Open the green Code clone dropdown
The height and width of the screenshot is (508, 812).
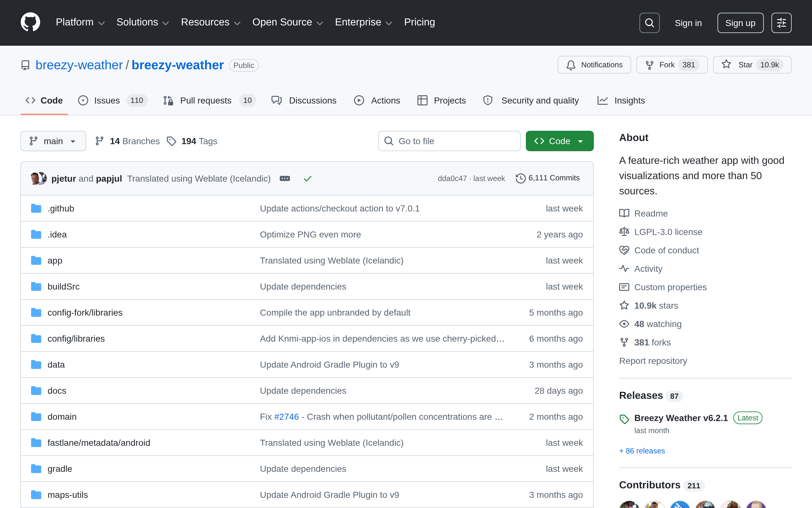click(559, 141)
